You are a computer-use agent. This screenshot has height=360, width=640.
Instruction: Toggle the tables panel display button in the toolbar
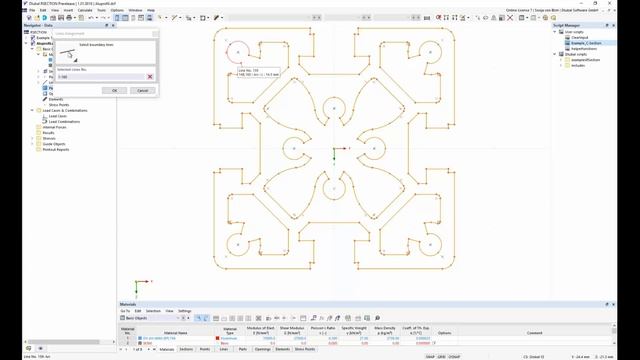[125, 18]
